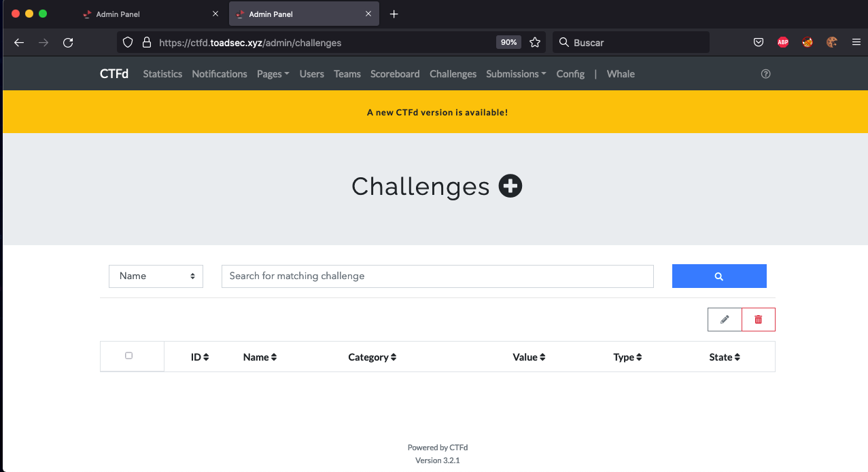The image size is (868, 472).
Task: Click the pencil edit challenges icon
Action: point(725,319)
